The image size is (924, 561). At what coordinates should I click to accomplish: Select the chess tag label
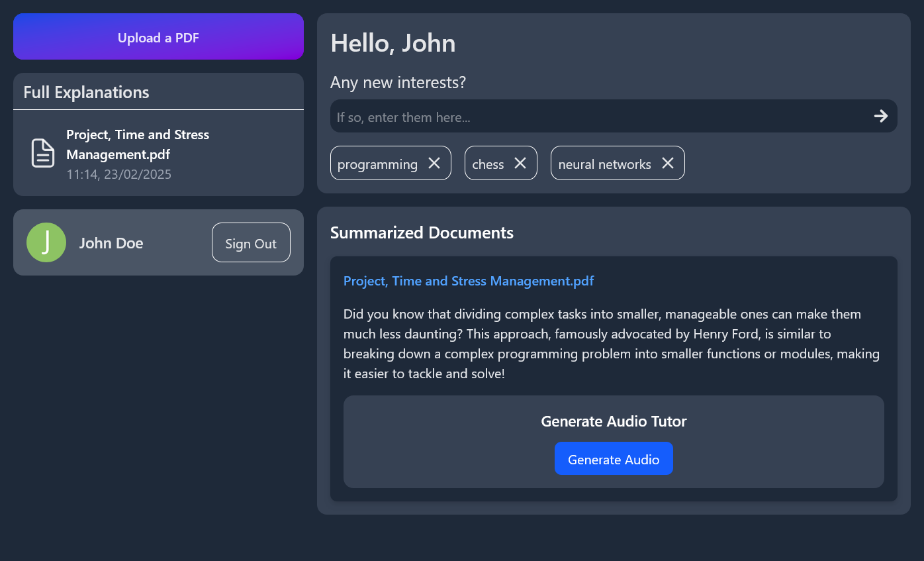pyautogui.click(x=488, y=164)
